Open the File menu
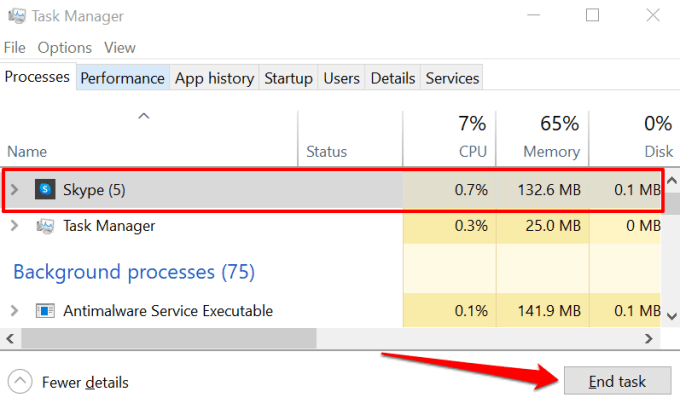Viewport: 680px width, 409px height. point(15,47)
